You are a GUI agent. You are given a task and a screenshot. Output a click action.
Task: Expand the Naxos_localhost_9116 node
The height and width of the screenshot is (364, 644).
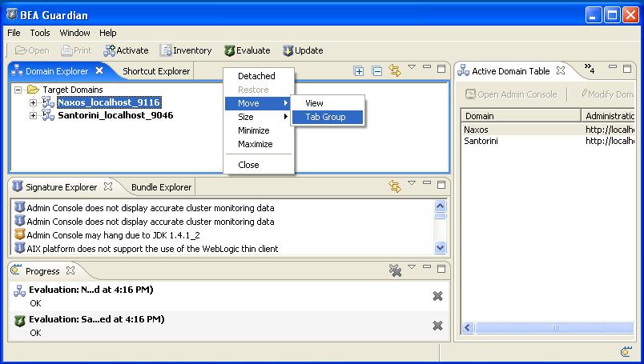[33, 102]
